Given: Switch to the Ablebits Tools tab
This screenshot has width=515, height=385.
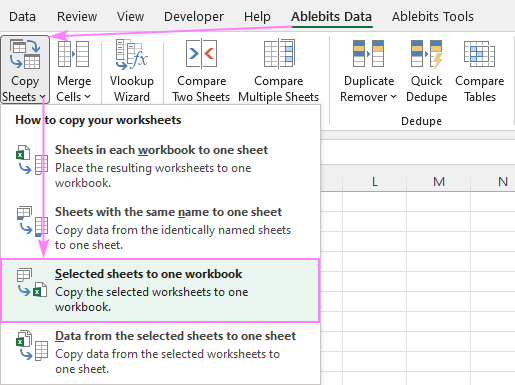Looking at the screenshot, I should click(433, 16).
